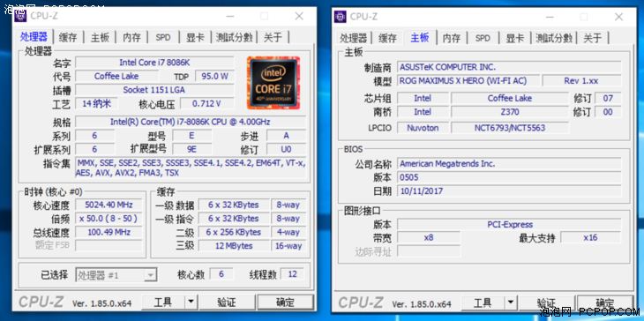Select the 处理器 tab in the left window

(x=34, y=36)
